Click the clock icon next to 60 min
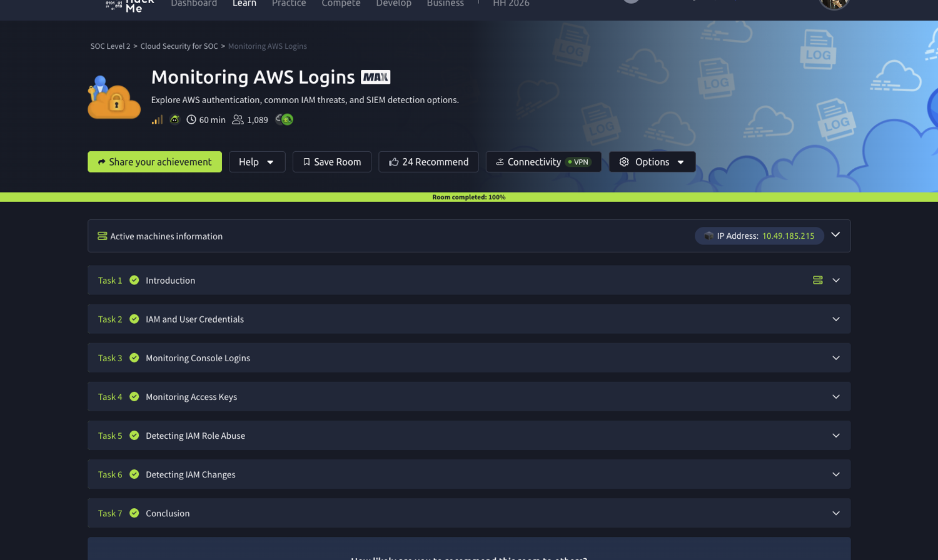 [x=191, y=119]
